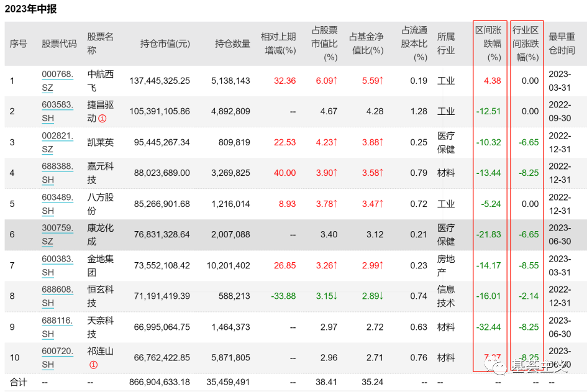Open stock code link 002821.SZ

pyautogui.click(x=57, y=143)
